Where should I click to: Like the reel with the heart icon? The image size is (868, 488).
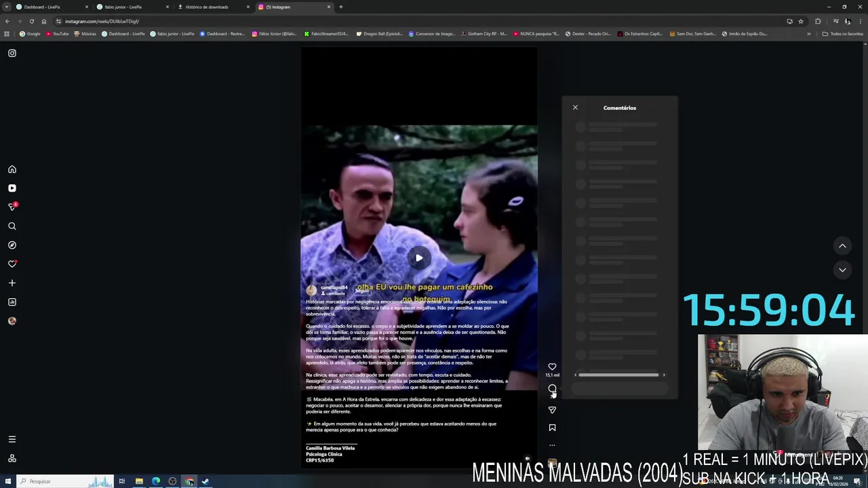tap(552, 367)
